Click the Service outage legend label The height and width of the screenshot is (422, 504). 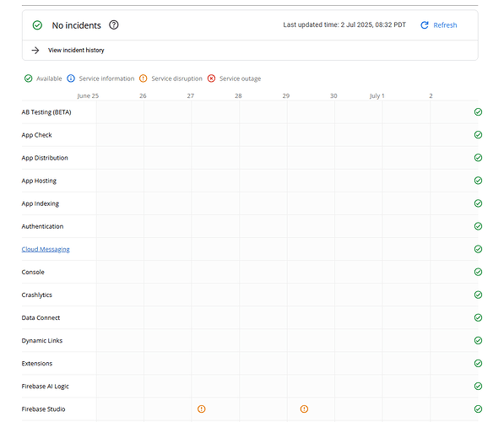coord(240,78)
